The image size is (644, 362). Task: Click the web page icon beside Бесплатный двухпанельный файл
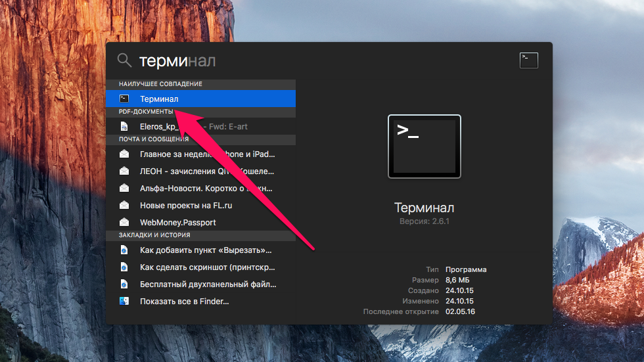point(124,284)
